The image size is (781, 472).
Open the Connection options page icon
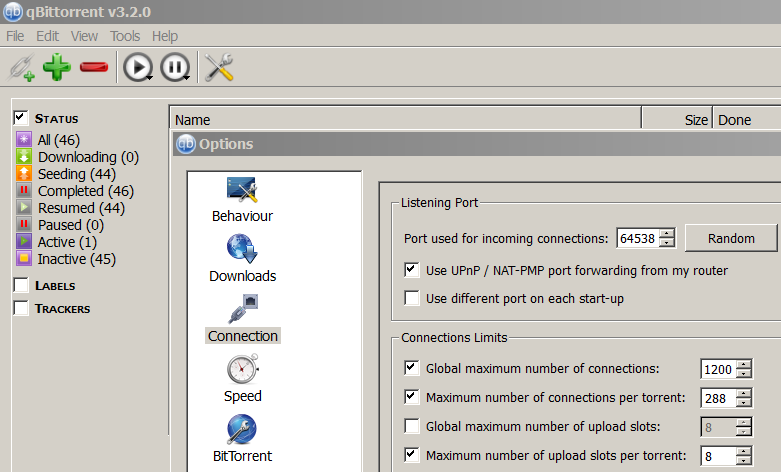[243, 309]
